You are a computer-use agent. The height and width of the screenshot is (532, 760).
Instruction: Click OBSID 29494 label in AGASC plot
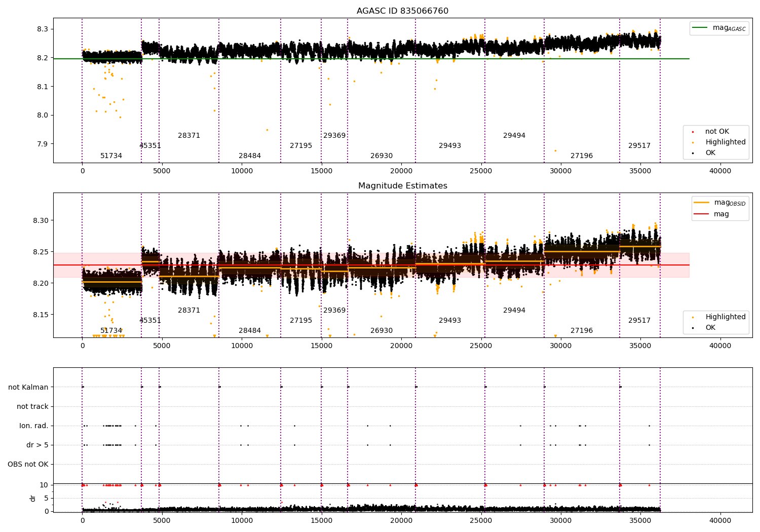click(514, 136)
